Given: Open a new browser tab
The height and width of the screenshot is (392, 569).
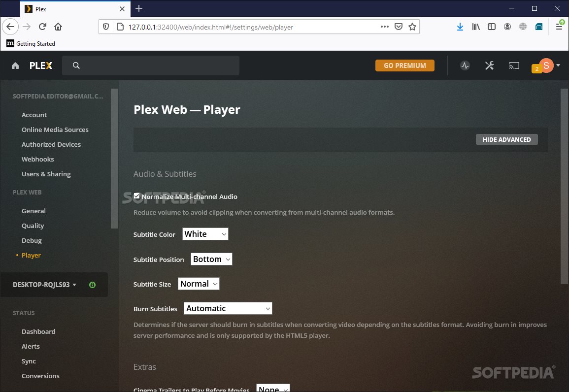Looking at the screenshot, I should click(138, 8).
